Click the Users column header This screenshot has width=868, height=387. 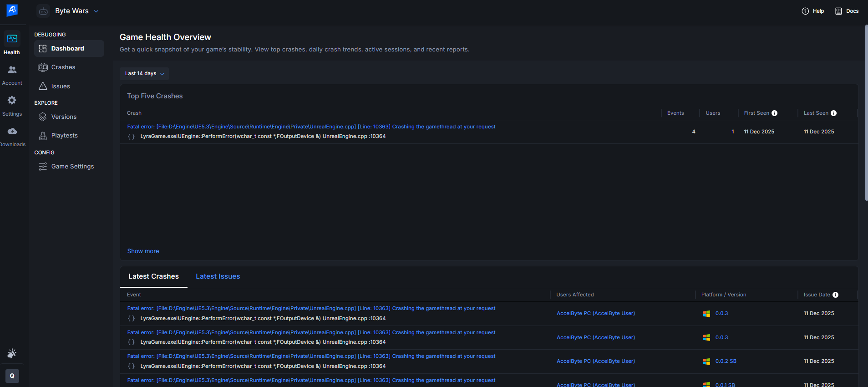pyautogui.click(x=713, y=113)
